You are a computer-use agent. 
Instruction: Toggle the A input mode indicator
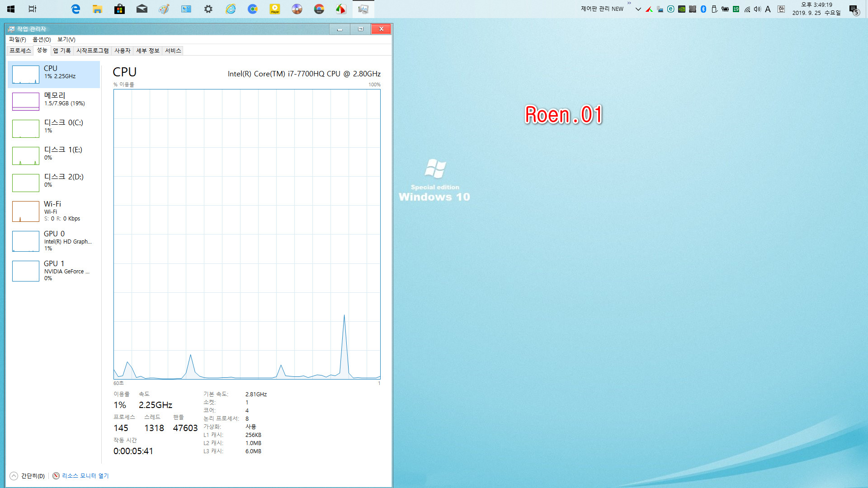(768, 9)
